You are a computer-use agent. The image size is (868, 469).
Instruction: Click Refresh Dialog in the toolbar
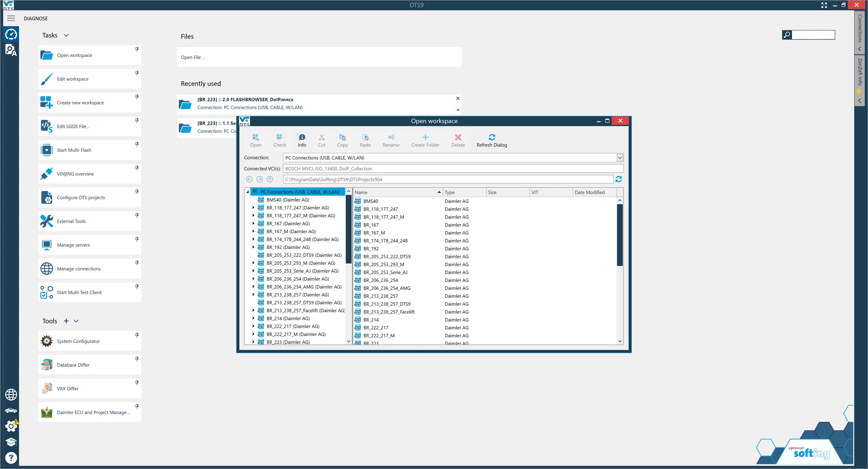coord(492,140)
